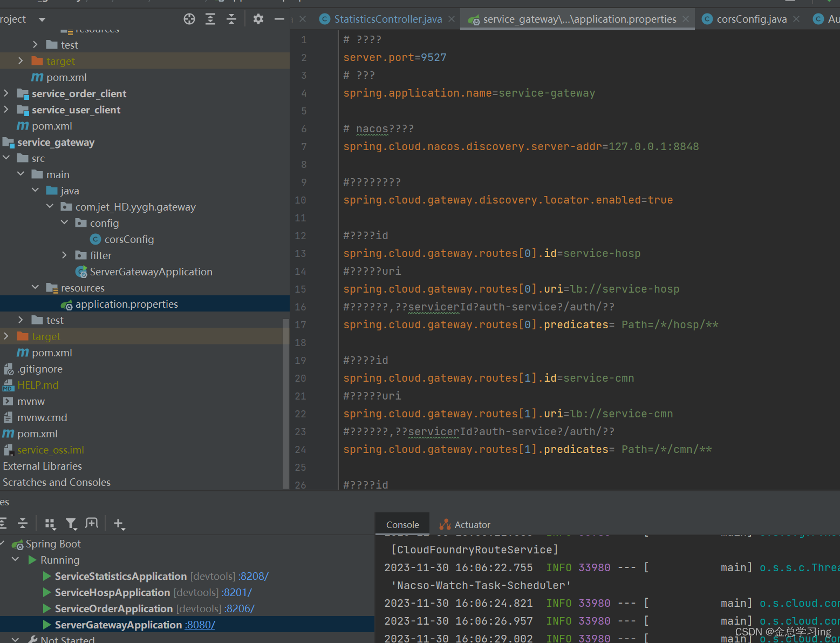Open the :8080/ link of ServerGatewayApplication
This screenshot has width=840, height=643.
[x=200, y=625]
